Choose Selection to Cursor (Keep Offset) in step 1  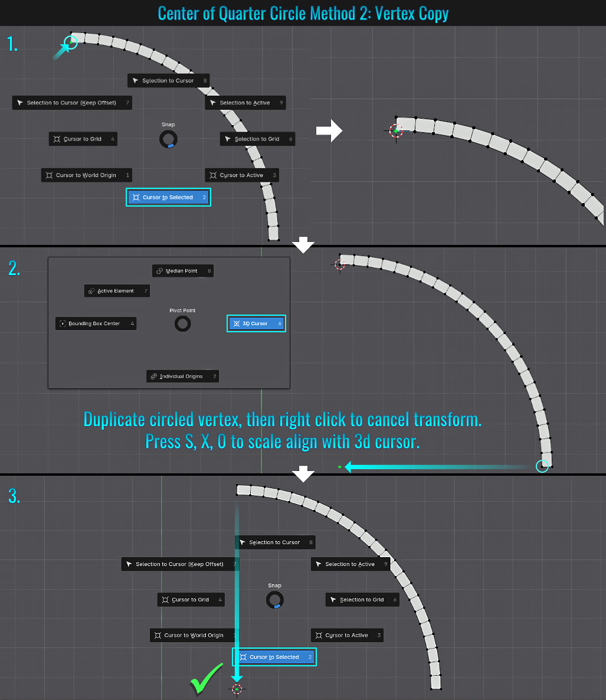click(71, 103)
